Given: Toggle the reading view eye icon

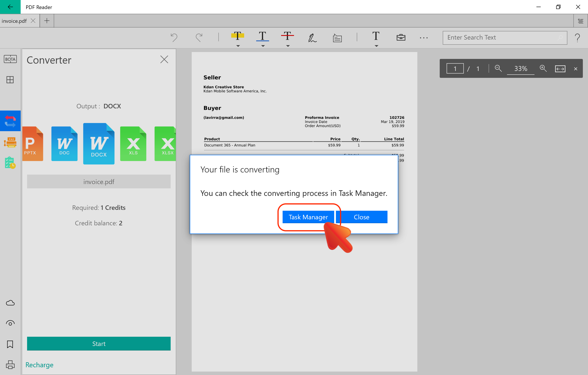Looking at the screenshot, I should point(10,323).
